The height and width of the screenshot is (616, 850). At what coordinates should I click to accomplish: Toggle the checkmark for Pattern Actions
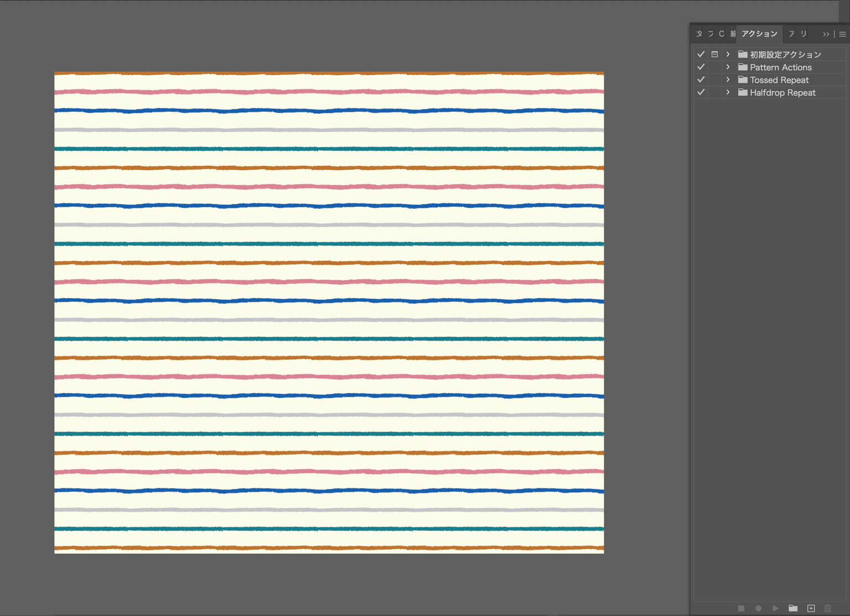click(701, 67)
